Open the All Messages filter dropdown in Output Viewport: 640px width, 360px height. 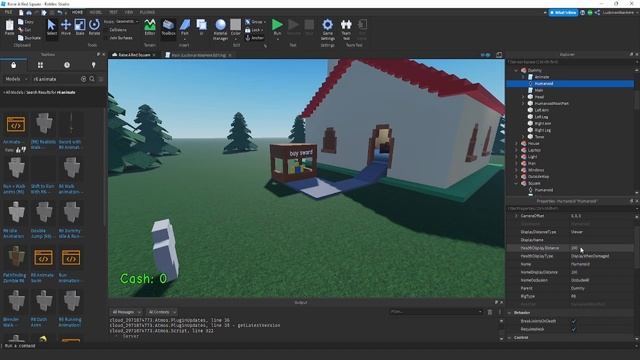[126, 312]
